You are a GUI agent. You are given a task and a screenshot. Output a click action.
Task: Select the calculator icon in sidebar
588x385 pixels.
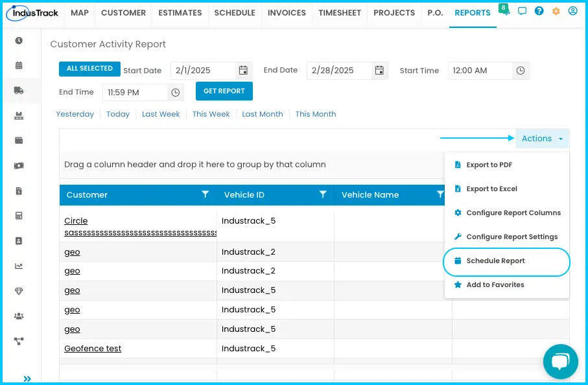19,216
